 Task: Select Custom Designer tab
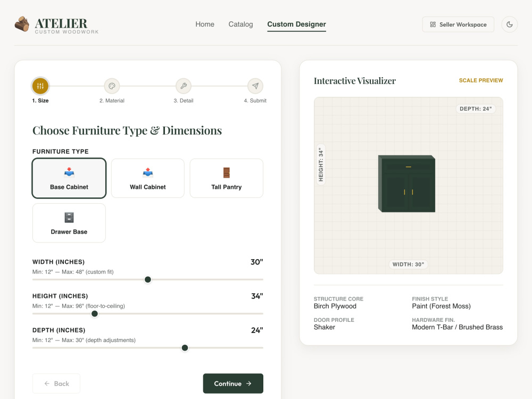(296, 24)
